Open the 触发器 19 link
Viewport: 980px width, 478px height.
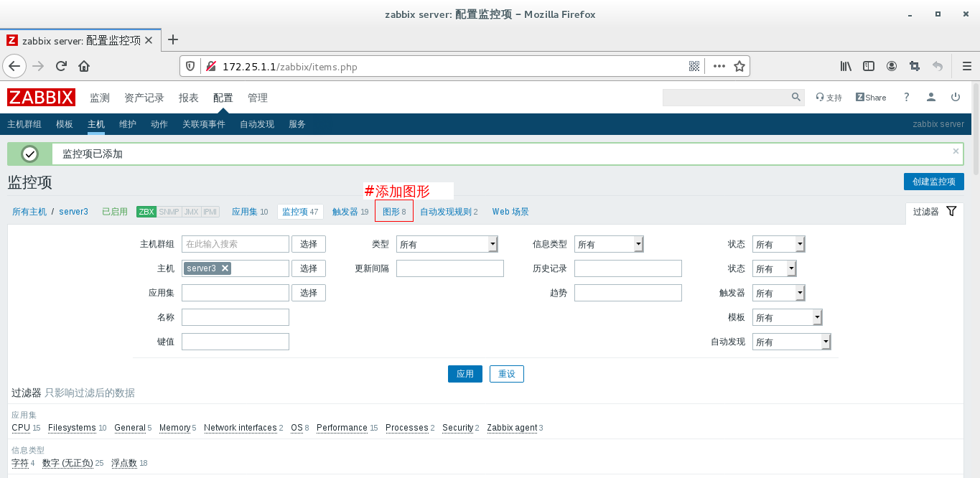point(350,212)
